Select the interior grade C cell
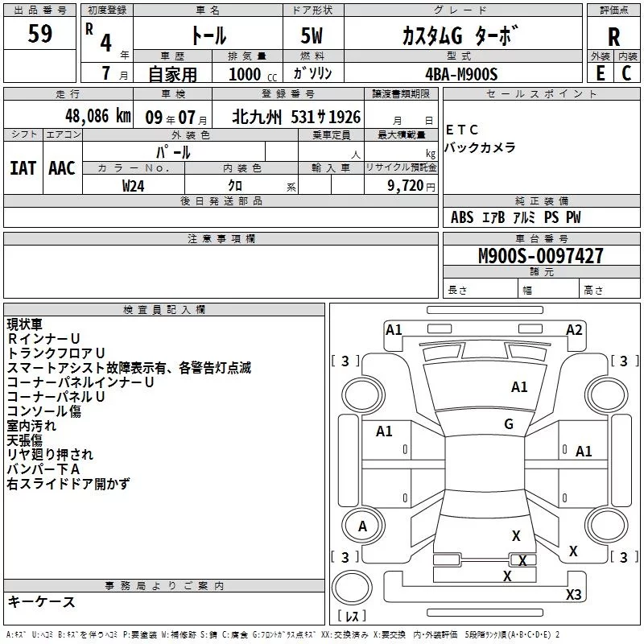This screenshot has height=644, width=644. pos(627,73)
